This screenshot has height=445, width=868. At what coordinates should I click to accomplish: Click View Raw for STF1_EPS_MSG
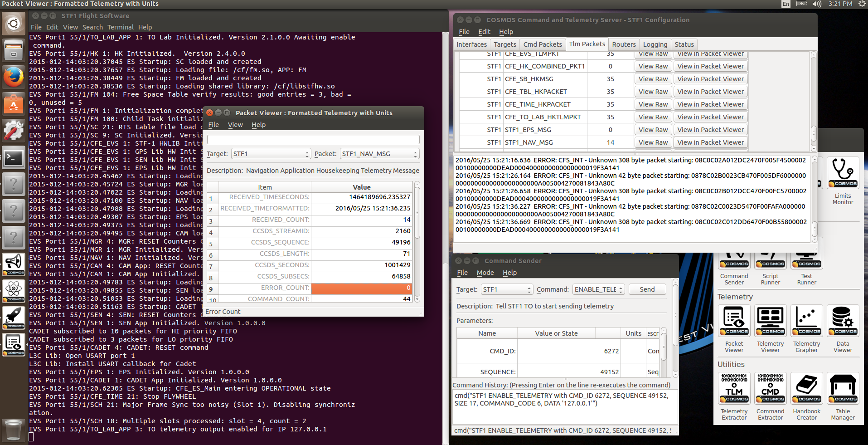click(x=653, y=130)
